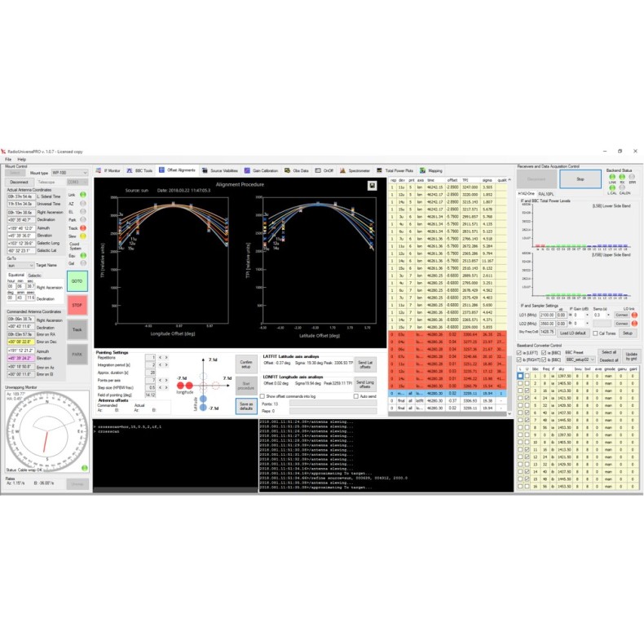Click the Backend Status LINK indicator

tap(612, 177)
